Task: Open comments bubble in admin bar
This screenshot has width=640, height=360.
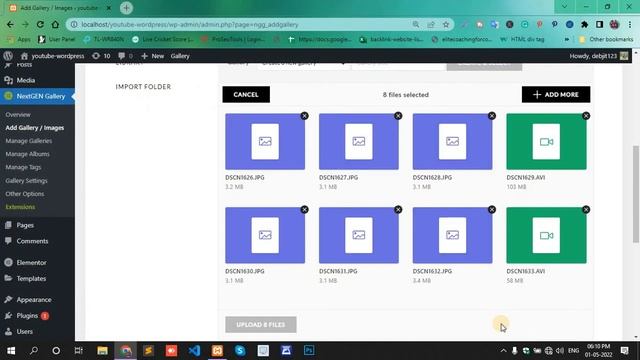Action: point(125,56)
